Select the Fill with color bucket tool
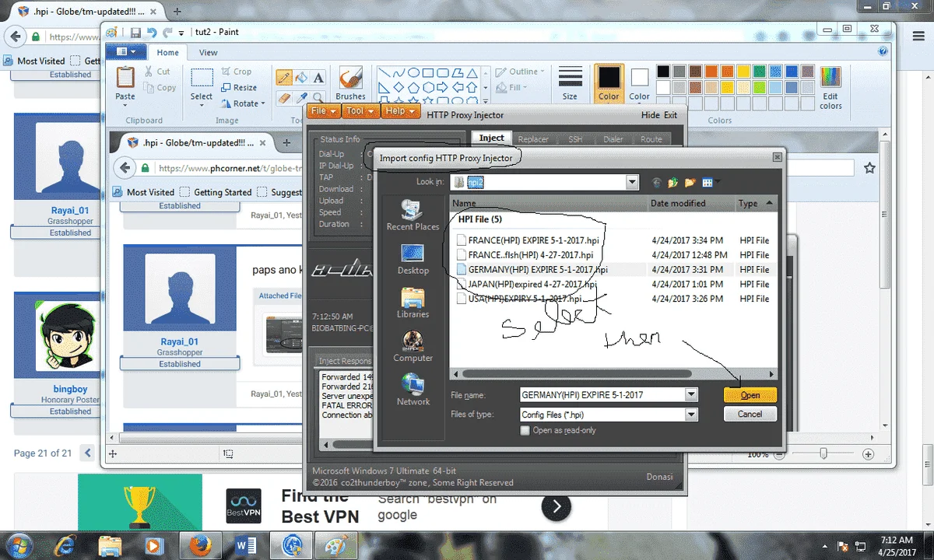 (301, 77)
